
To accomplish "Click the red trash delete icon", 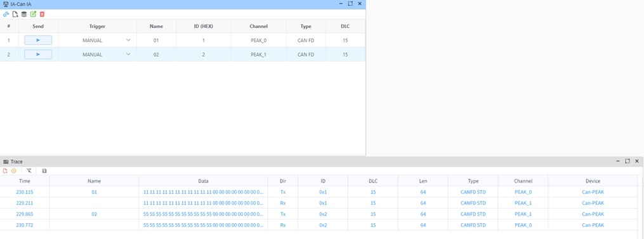I will click(42, 14).
